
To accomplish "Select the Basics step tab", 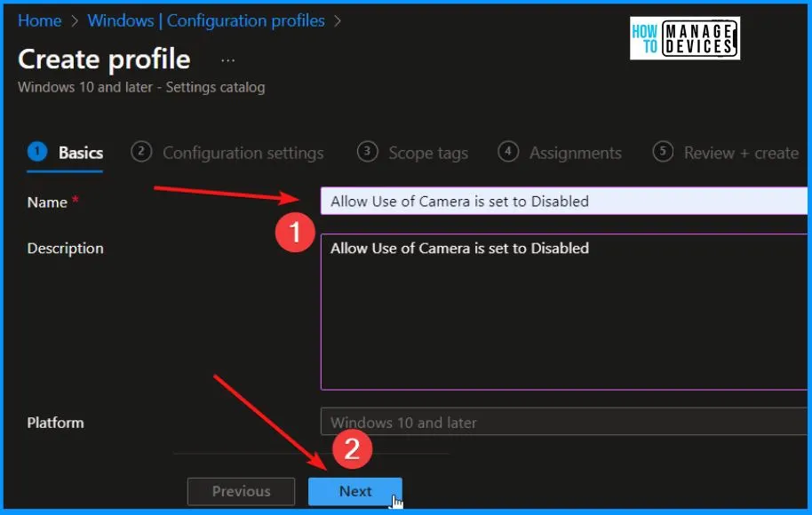I will [x=65, y=153].
